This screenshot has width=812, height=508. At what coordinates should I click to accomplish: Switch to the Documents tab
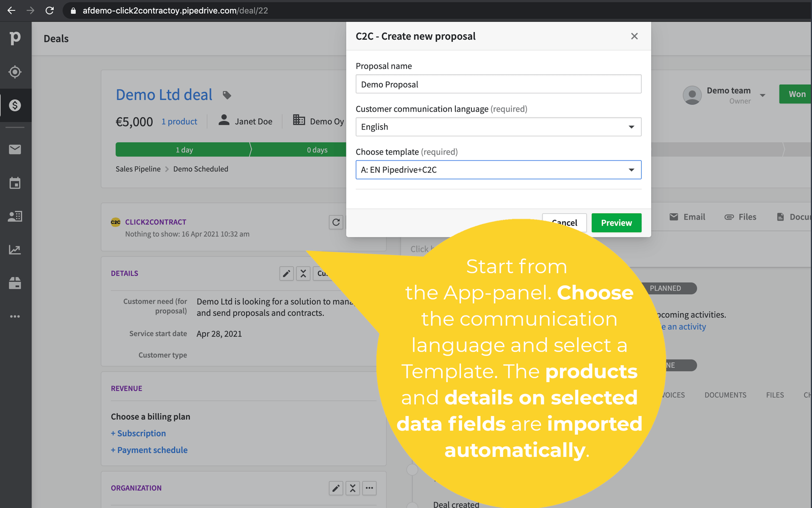coord(725,395)
